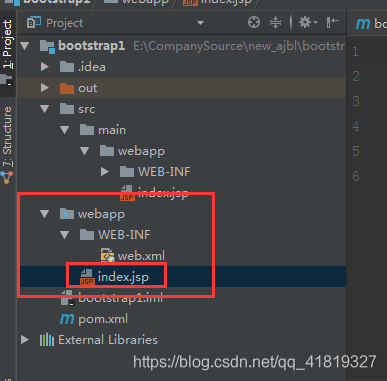Click the collapse all icon in Project panel
The width and height of the screenshot is (387, 381).
(x=275, y=23)
